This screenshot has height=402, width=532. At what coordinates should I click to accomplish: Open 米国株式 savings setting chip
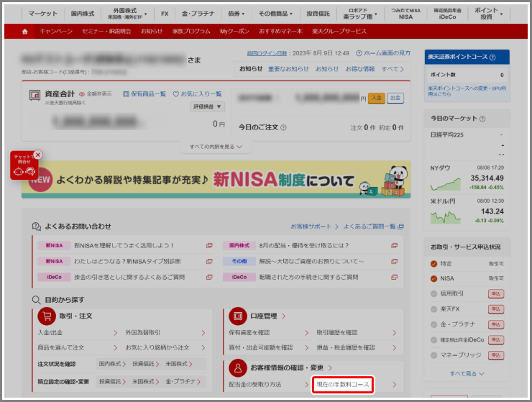click(145, 382)
